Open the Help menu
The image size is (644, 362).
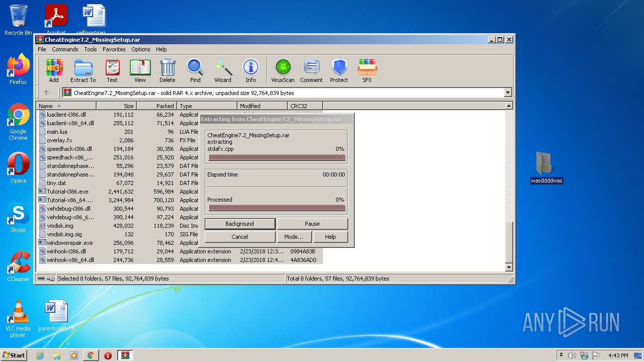tap(161, 49)
